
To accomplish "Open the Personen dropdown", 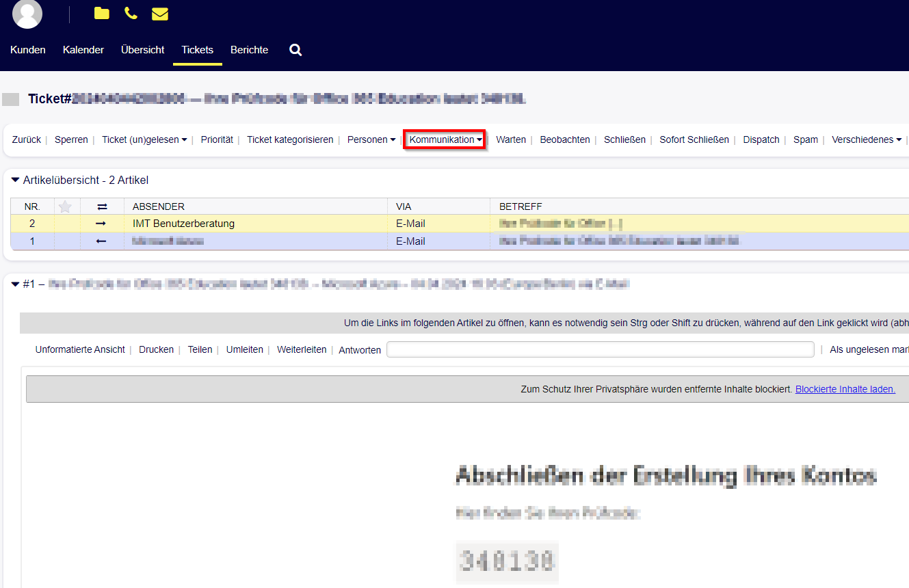I will pyautogui.click(x=371, y=139).
